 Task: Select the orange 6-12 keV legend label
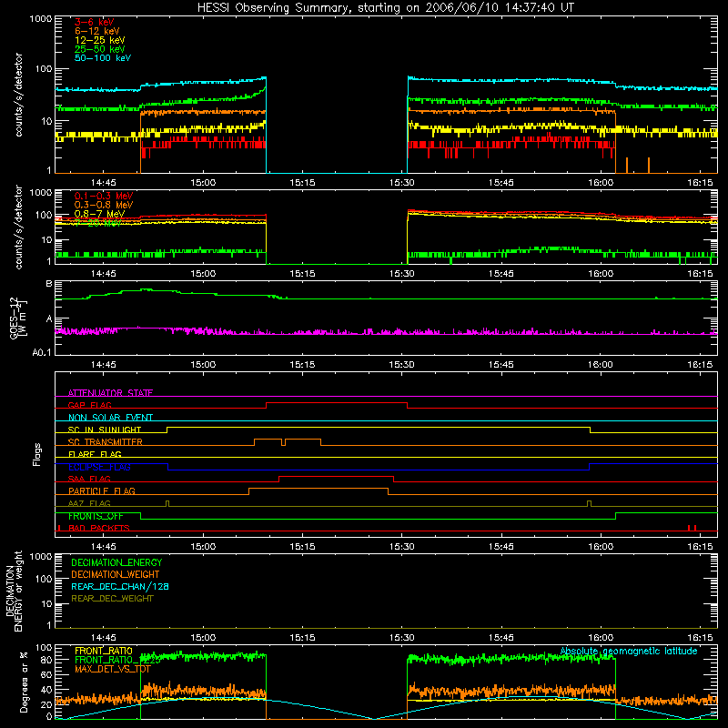tap(97, 31)
